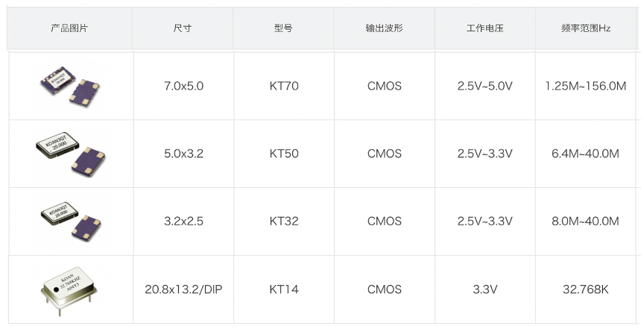Screen dimensions: 644x329
Task: Click the 工作电压 column header
Action: coord(485,28)
